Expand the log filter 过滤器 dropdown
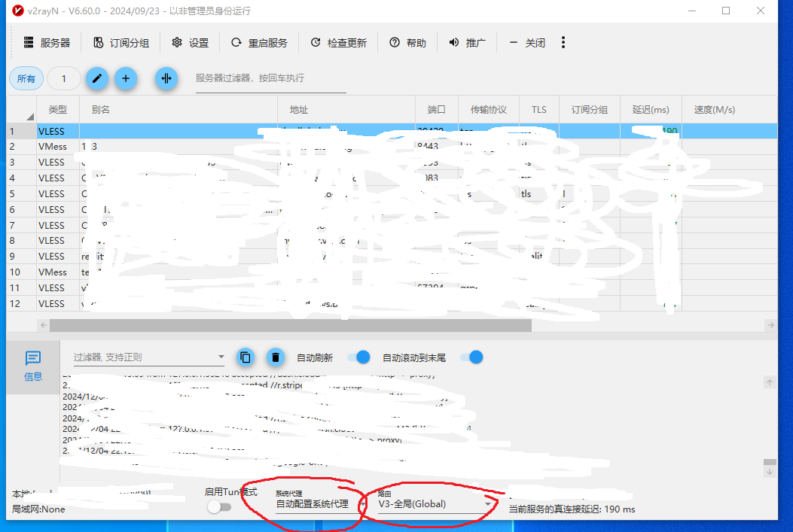The height and width of the screenshot is (532, 793). 221,357
